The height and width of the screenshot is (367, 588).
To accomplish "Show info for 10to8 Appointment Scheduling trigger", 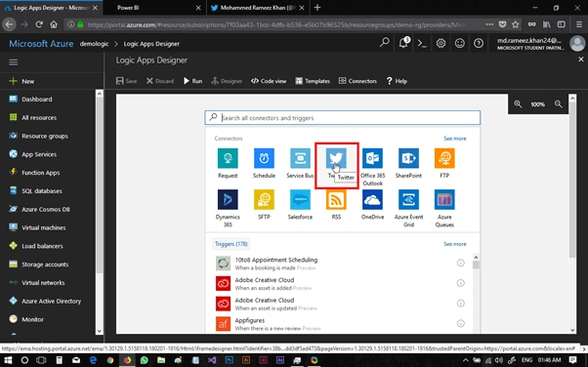I will tap(460, 263).
